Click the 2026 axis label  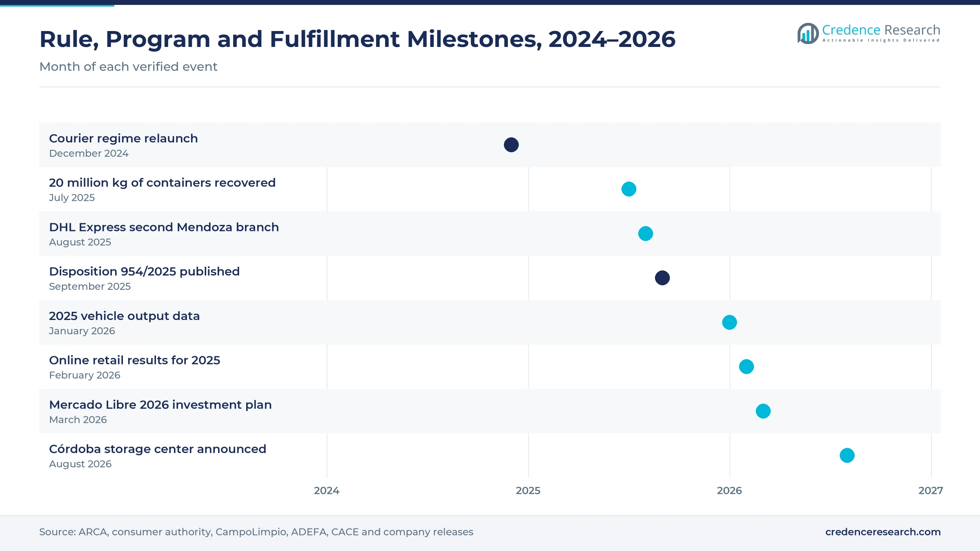(x=729, y=491)
